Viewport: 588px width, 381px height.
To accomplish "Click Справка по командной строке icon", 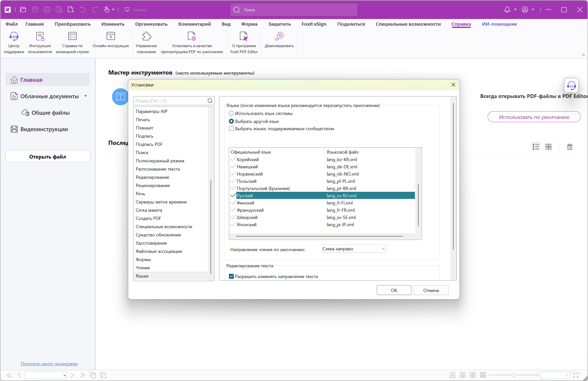I will 72,37.
